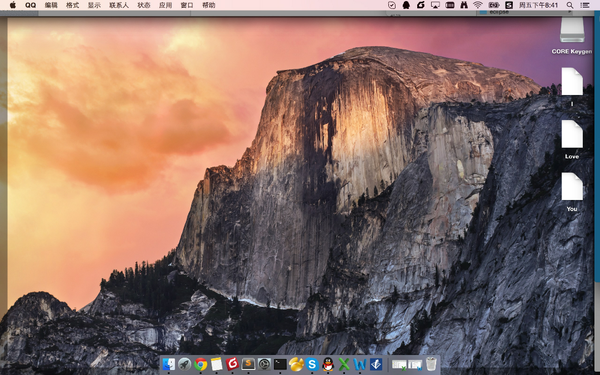Select the desktop file named Love

point(572,140)
